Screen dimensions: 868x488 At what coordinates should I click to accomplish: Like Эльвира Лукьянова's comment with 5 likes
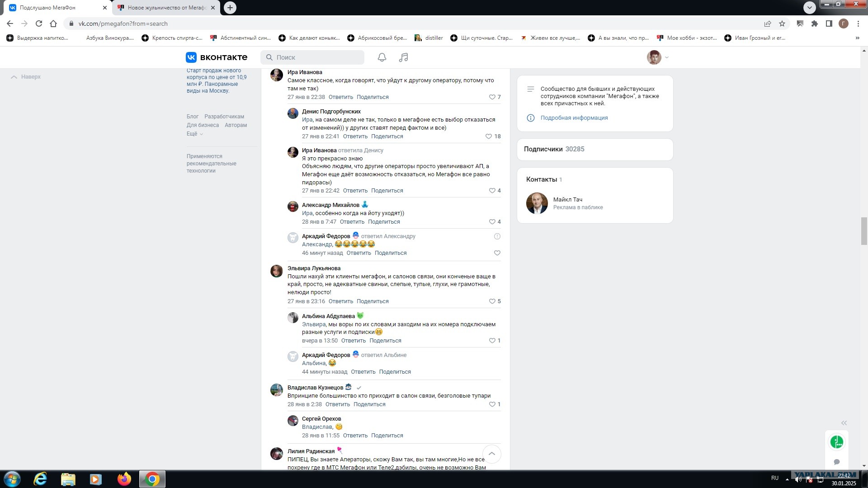coord(492,301)
